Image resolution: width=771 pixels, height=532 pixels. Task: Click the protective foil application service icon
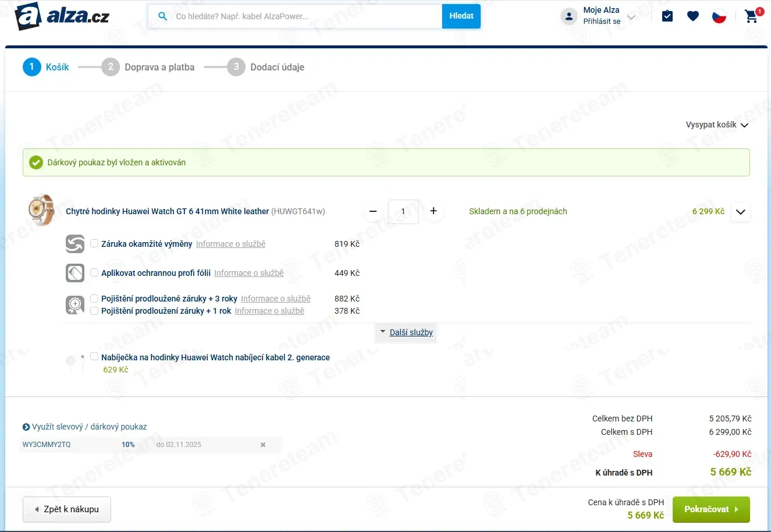click(x=75, y=272)
